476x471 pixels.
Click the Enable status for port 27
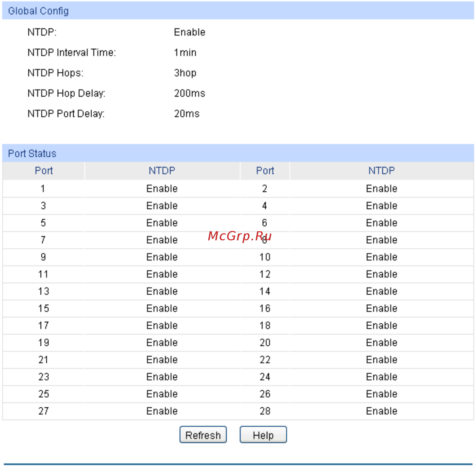pyautogui.click(x=162, y=411)
